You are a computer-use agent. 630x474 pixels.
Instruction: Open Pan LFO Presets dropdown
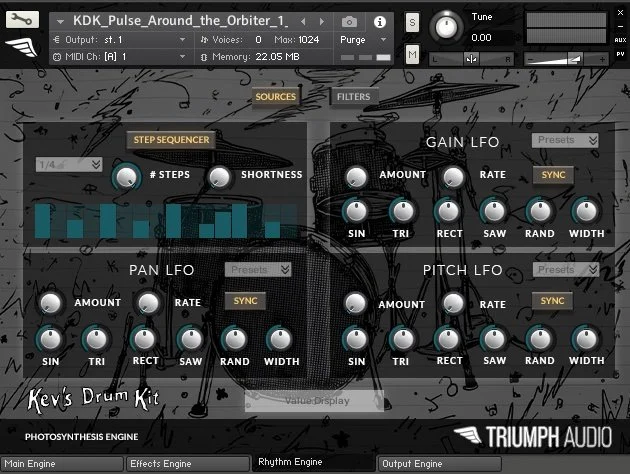coord(258,270)
